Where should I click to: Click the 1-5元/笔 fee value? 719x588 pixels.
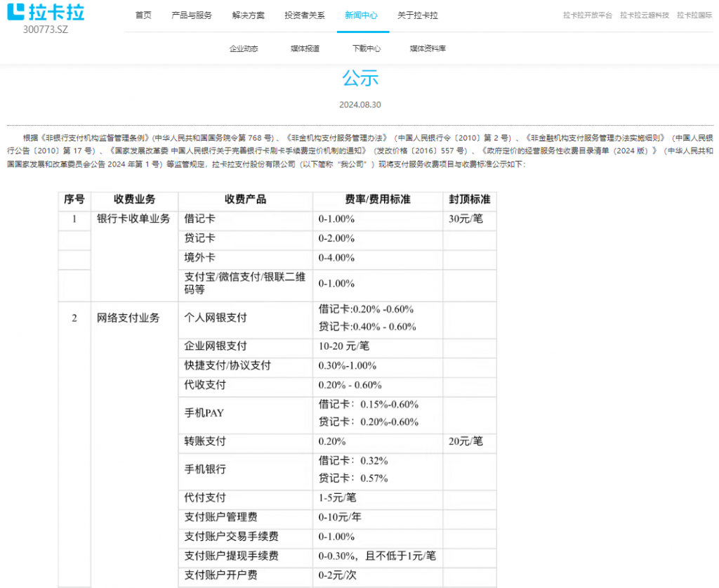(x=338, y=497)
